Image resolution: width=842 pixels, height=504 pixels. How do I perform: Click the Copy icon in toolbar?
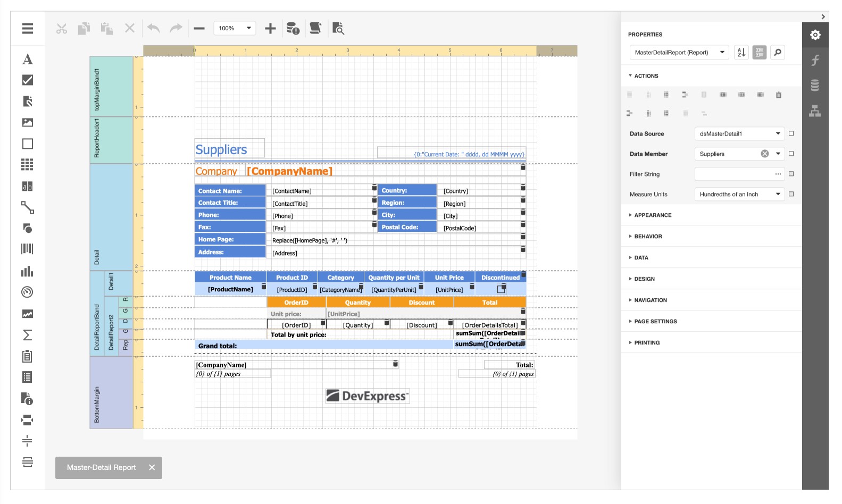click(84, 28)
